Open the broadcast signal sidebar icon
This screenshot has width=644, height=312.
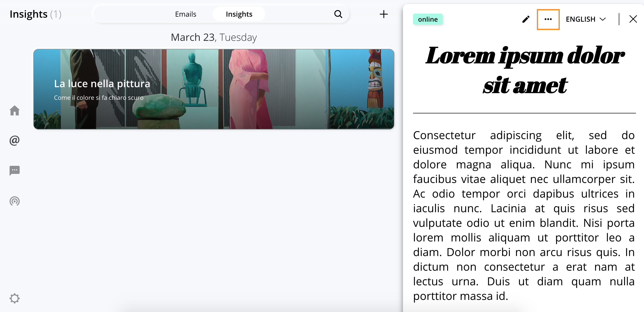coord(15,201)
